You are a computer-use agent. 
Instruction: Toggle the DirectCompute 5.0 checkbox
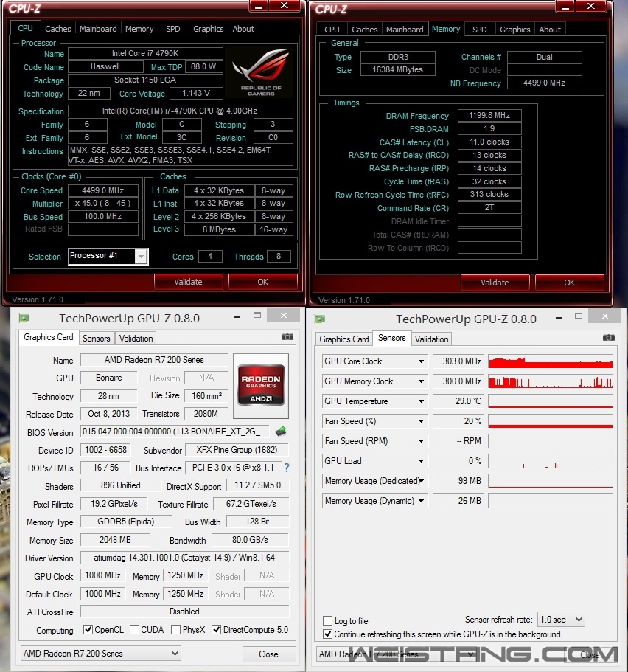216,629
